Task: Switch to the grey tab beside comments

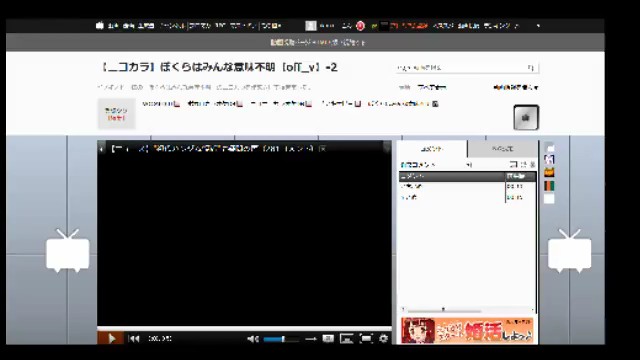Action: [502, 149]
